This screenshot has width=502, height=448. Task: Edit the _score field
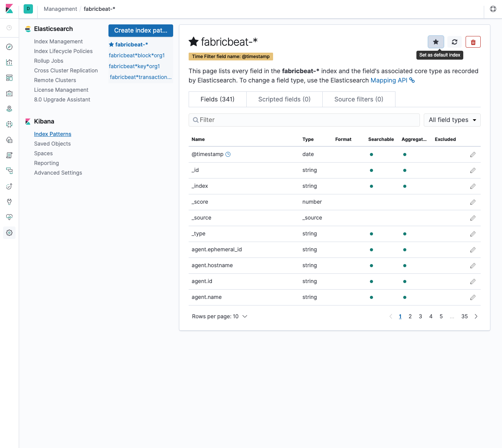click(x=473, y=202)
